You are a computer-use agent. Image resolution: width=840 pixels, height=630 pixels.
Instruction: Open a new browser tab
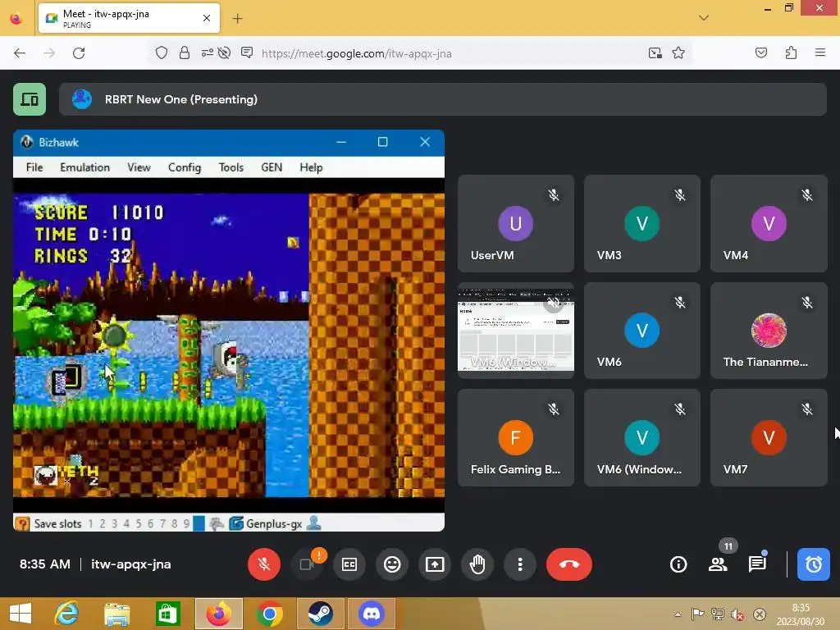[237, 19]
